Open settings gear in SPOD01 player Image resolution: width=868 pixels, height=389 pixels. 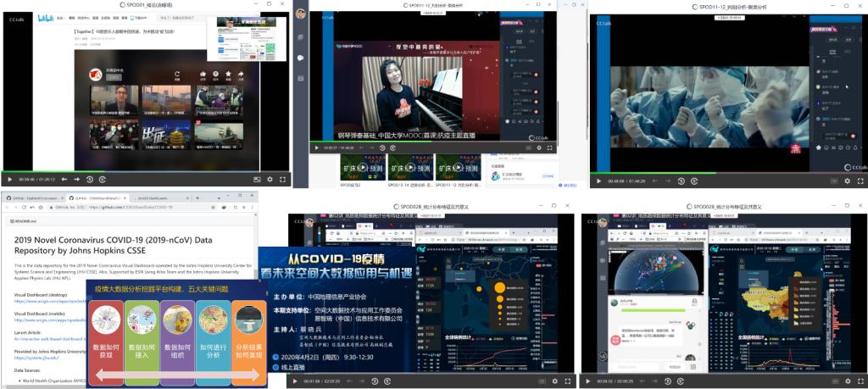coord(270,180)
